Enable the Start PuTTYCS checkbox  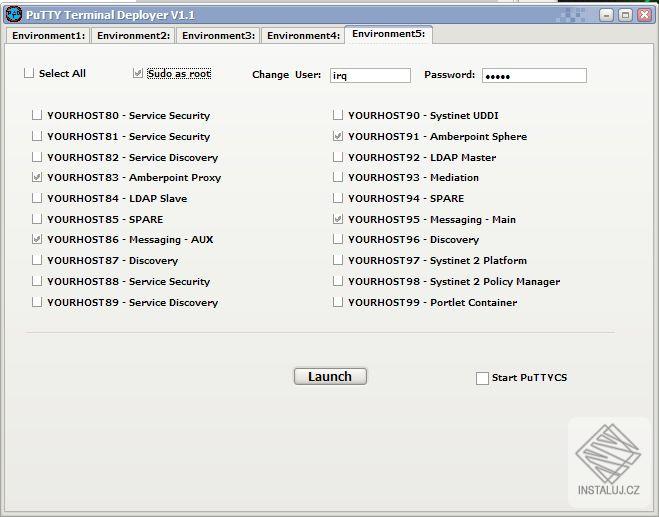482,378
